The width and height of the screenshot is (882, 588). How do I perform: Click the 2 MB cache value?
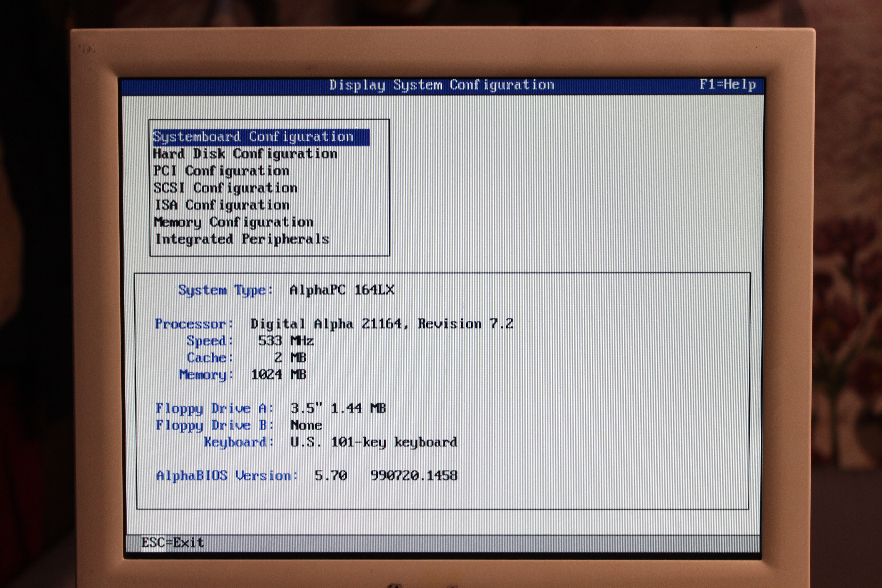(x=290, y=358)
